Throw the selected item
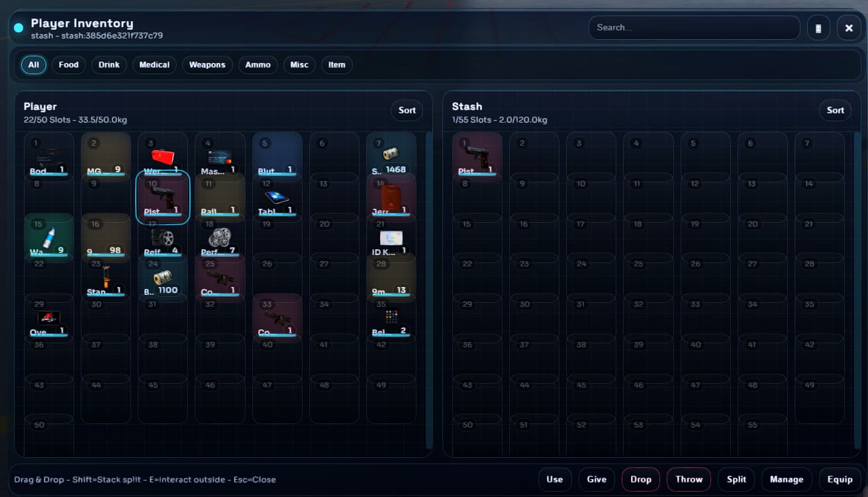868x497 pixels. (x=689, y=480)
